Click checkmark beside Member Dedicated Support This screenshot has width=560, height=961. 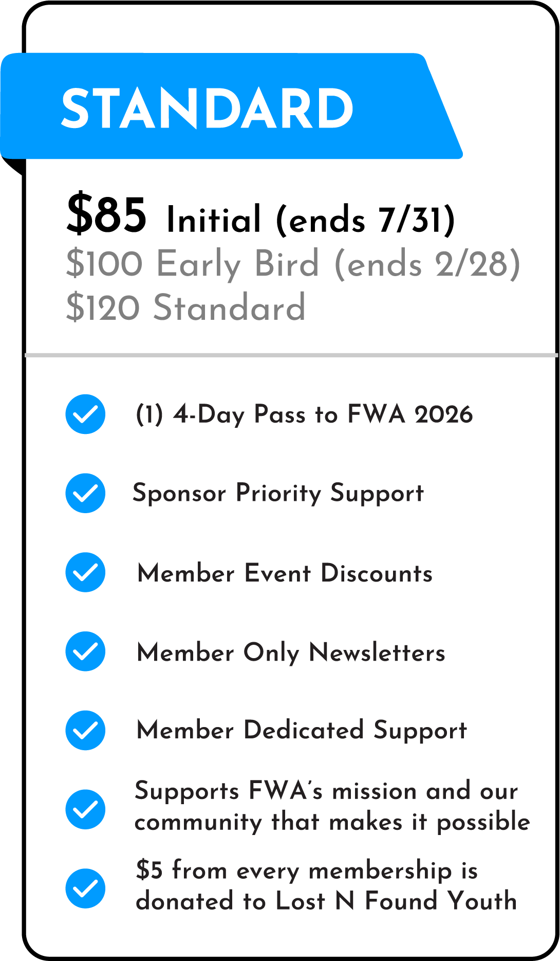pyautogui.click(x=85, y=730)
